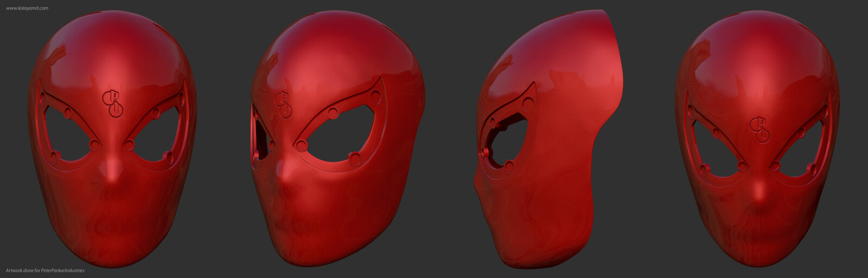Select the three-quarter view mask render
The width and height of the screenshot is (868, 278).
tap(337, 140)
